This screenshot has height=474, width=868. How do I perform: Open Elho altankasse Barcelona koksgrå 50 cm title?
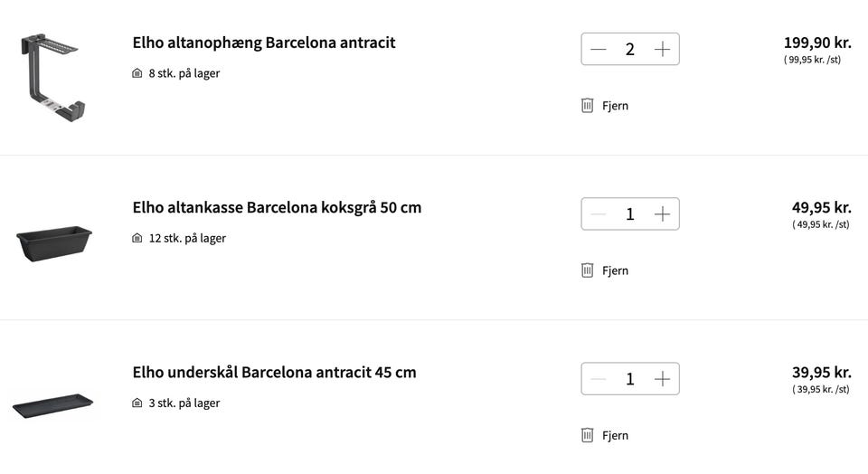tap(277, 208)
